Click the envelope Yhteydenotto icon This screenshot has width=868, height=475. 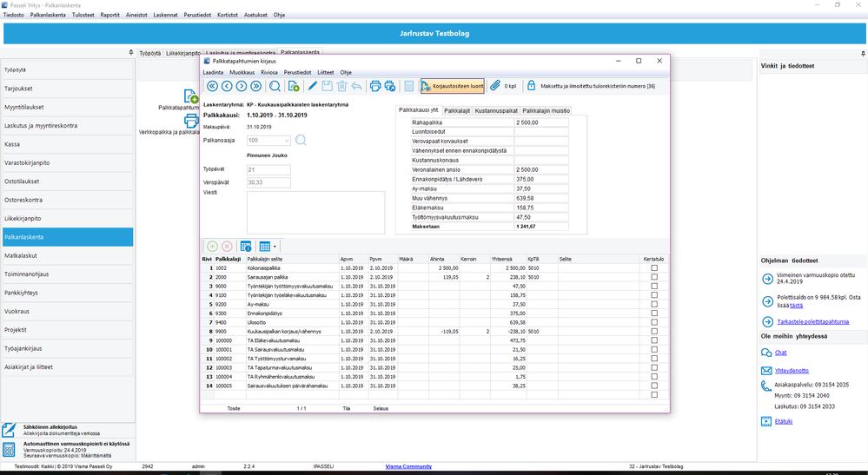tap(766, 371)
